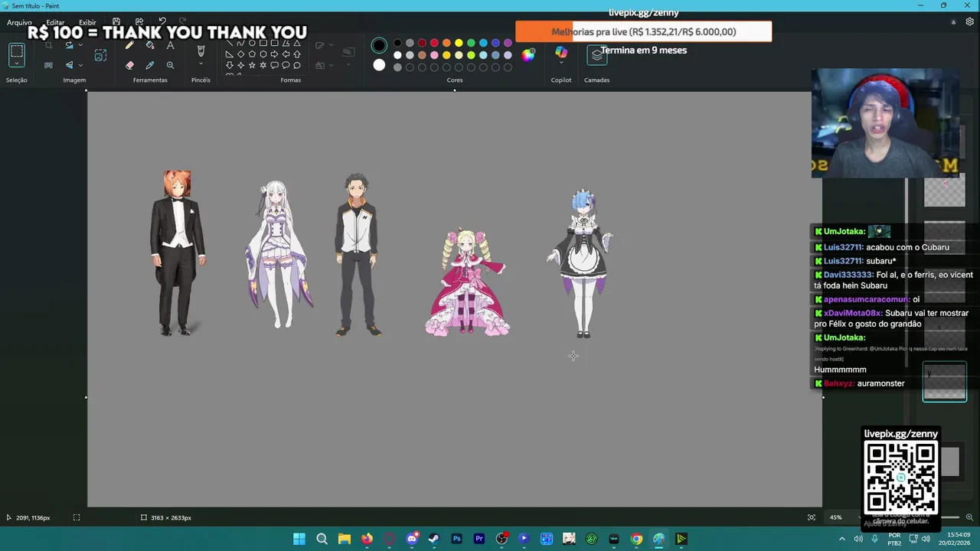980x551 pixels.
Task: Open the Copilot button
Action: tap(561, 52)
